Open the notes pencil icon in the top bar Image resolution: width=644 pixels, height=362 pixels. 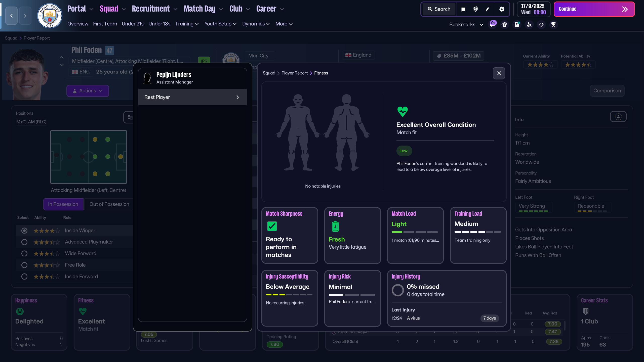[x=487, y=9]
